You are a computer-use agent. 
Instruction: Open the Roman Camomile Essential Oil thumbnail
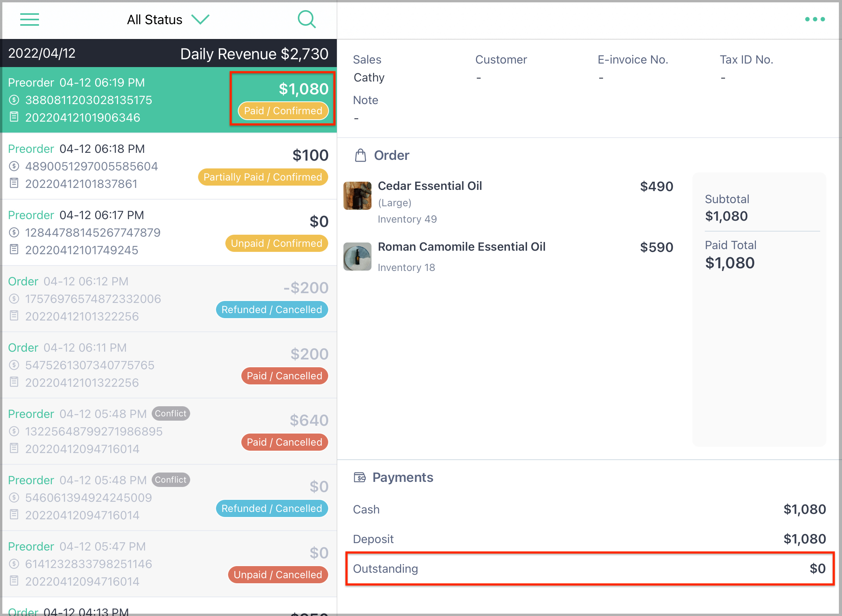click(357, 257)
